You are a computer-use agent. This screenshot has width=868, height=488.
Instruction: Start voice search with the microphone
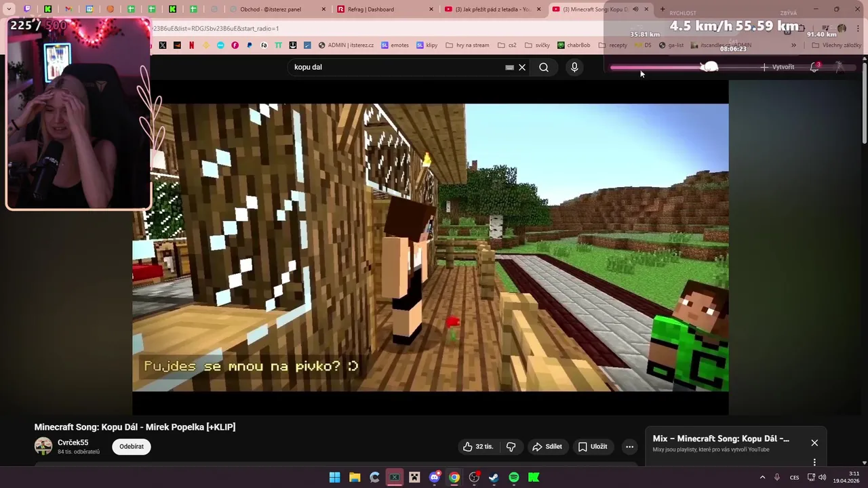[x=574, y=67]
